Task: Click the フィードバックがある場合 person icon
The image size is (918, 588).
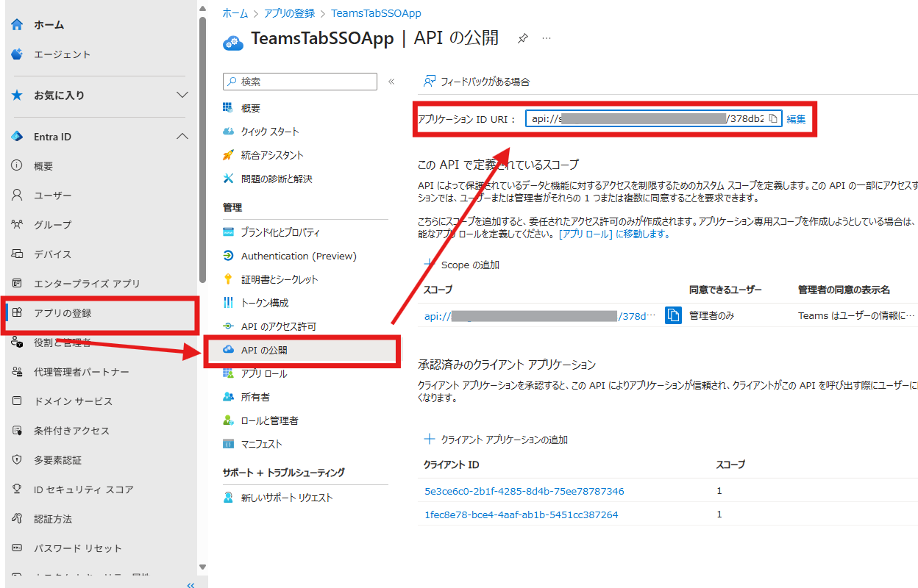Action: (x=430, y=81)
